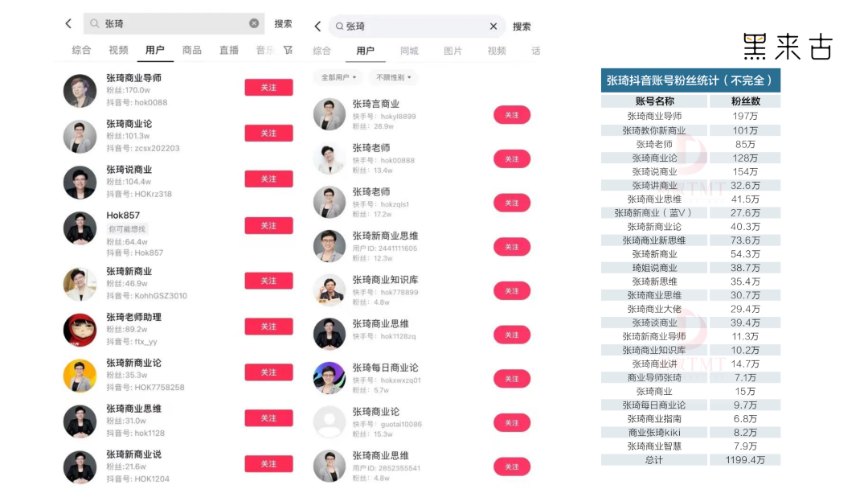Viewport: 868px width, 489px height.
Task: Open the Douyin 直播 tab
Action: point(228,50)
